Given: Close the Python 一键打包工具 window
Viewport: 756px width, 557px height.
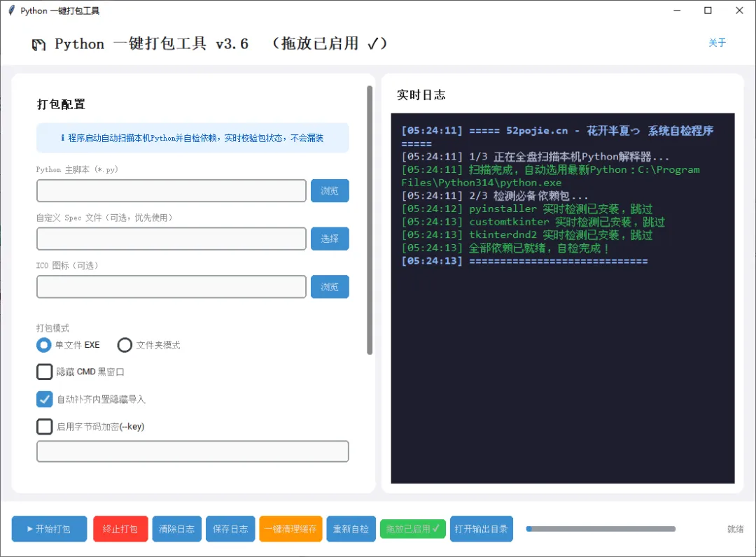Looking at the screenshot, I should (x=739, y=10).
